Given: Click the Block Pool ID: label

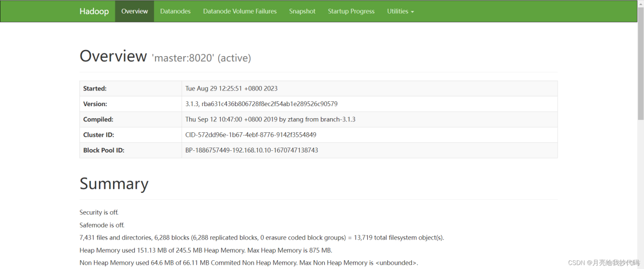Looking at the screenshot, I should click(x=104, y=150).
